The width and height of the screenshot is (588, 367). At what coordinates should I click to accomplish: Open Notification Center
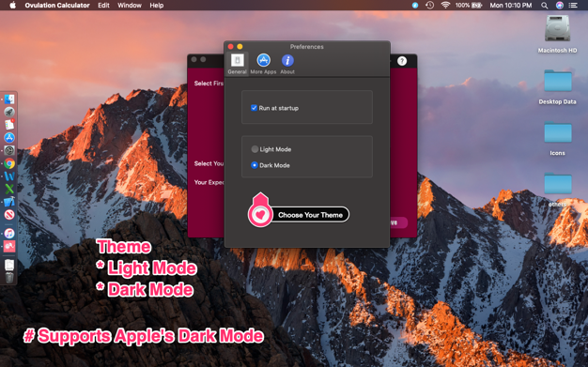[573, 6]
